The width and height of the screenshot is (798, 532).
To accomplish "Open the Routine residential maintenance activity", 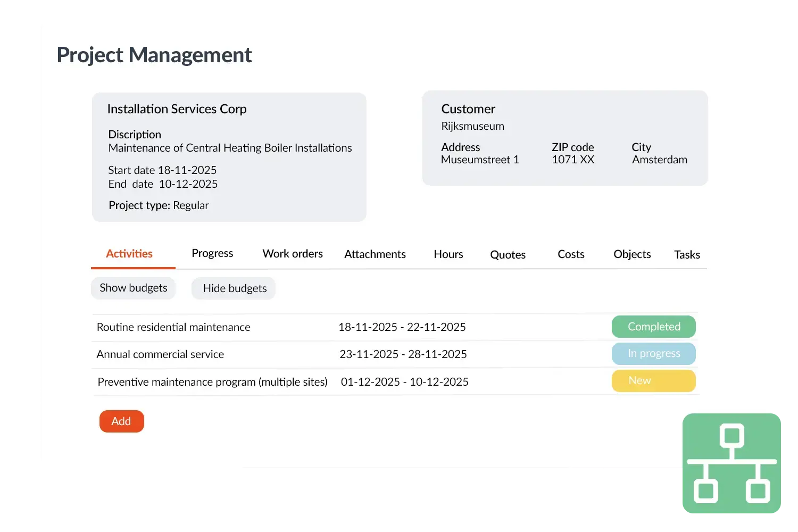I will point(173,327).
